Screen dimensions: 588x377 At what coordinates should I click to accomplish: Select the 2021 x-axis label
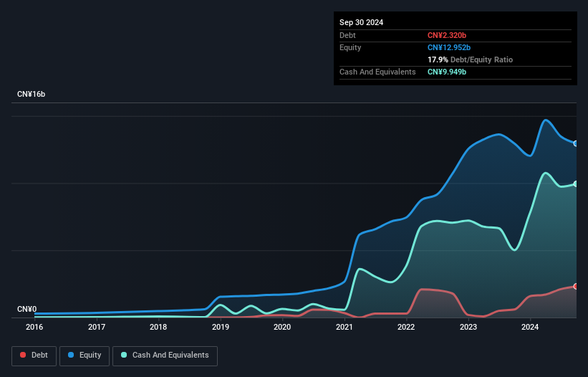click(x=344, y=327)
